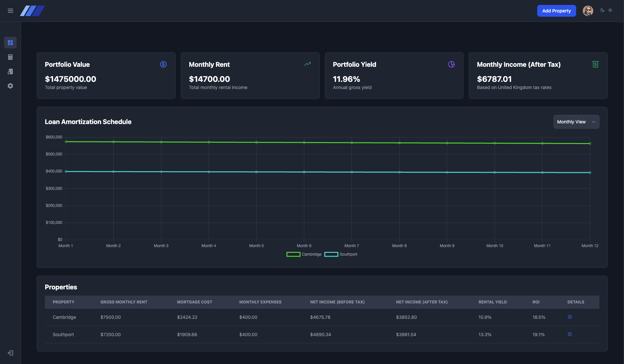
Task: Click the Monthly Rent trend arrow icon
Action: (307, 64)
